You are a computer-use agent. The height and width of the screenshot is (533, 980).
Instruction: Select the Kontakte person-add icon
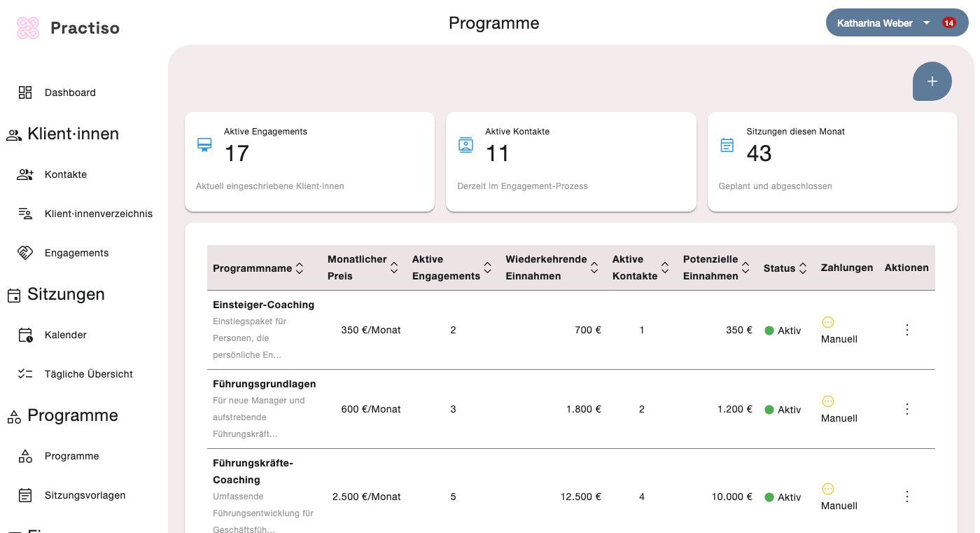tap(25, 174)
